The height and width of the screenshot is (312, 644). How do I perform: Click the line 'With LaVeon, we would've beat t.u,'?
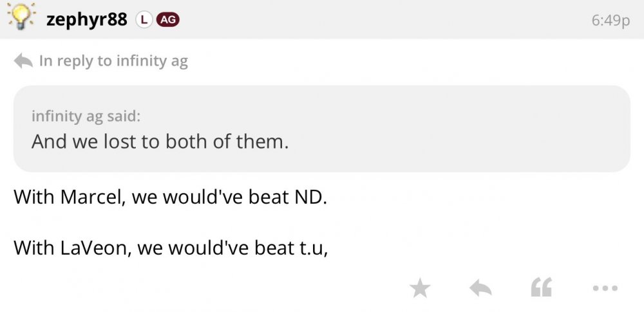pos(171,247)
